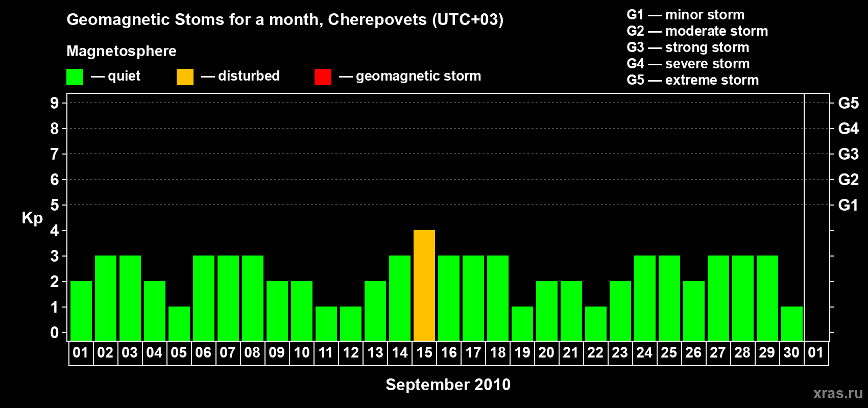868x408 pixels.
Task: Click the 'G4 — severe storm' legend line
Action: click(x=688, y=64)
